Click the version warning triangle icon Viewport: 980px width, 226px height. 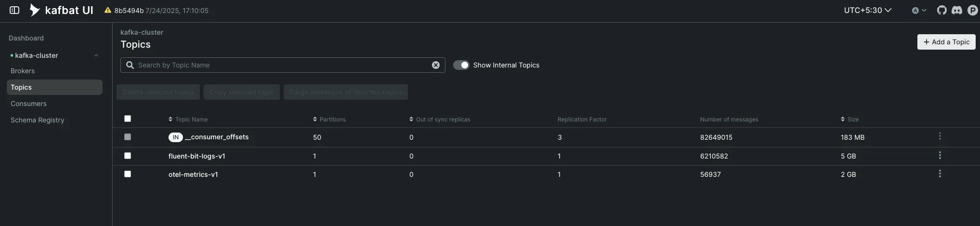108,10
